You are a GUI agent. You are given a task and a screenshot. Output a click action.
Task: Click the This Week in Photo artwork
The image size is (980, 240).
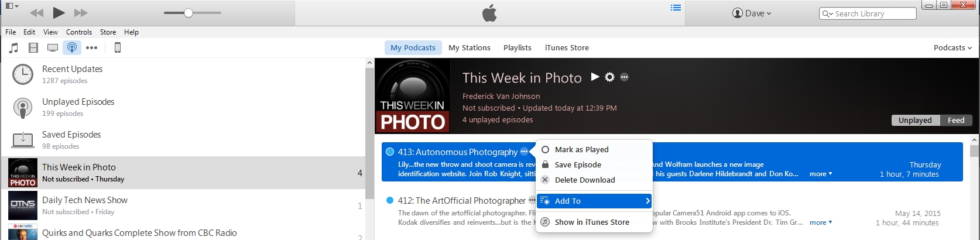click(413, 95)
